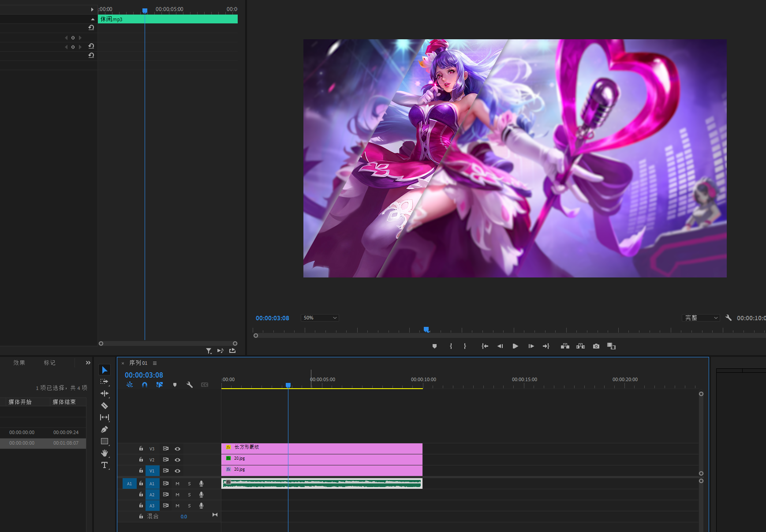Switch to the 效果 tab
The height and width of the screenshot is (532, 766).
pos(19,363)
